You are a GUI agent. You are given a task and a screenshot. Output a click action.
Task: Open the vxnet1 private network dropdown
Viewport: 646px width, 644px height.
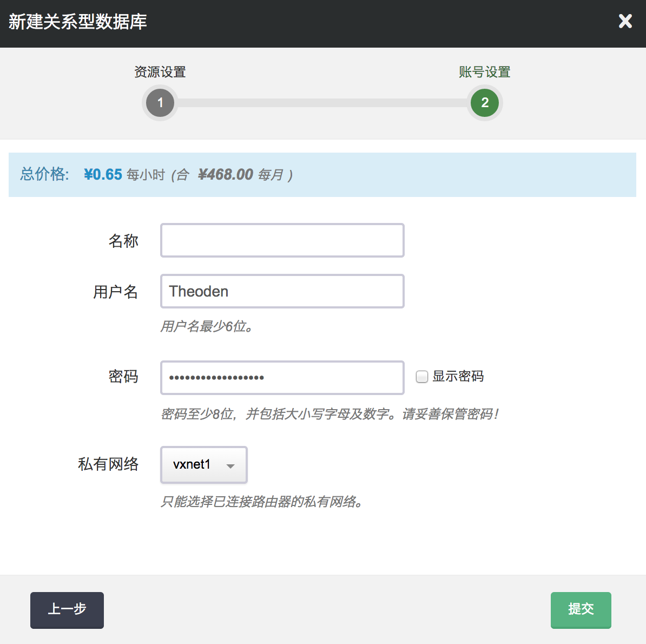[203, 465]
